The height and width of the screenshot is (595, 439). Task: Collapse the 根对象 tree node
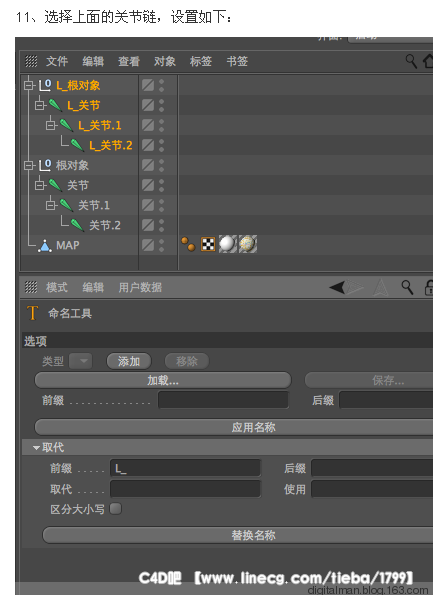28,165
